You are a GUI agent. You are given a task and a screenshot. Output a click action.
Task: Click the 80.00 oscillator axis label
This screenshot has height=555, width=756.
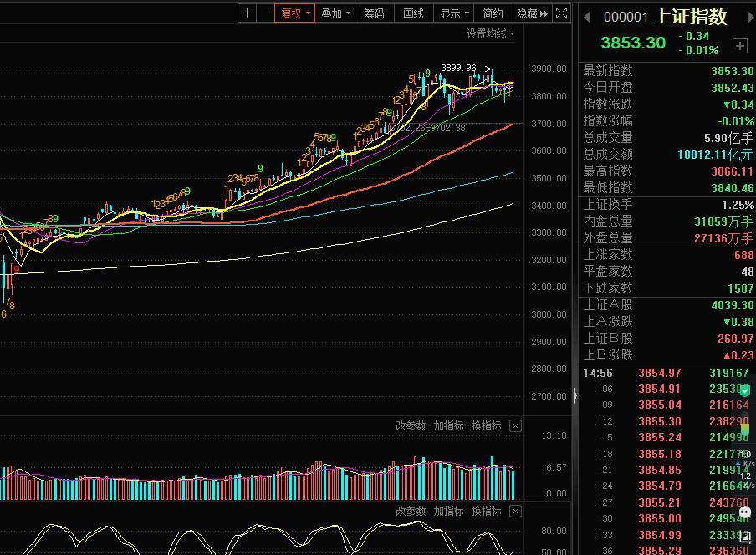[554, 531]
